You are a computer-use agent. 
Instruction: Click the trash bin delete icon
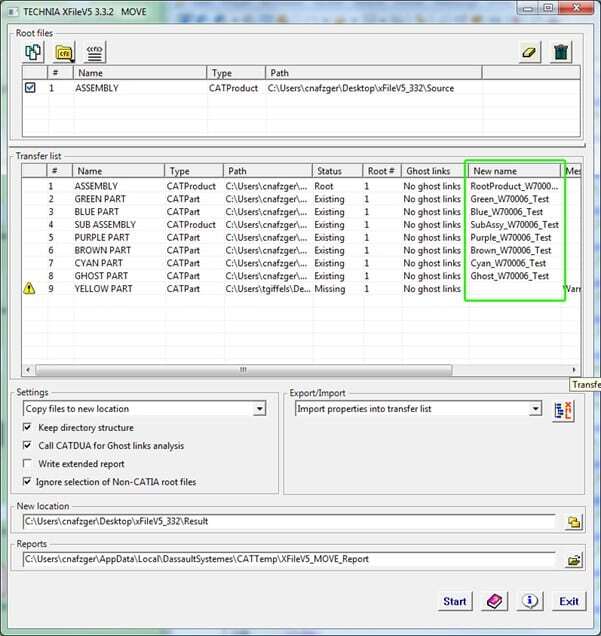pyautogui.click(x=561, y=52)
